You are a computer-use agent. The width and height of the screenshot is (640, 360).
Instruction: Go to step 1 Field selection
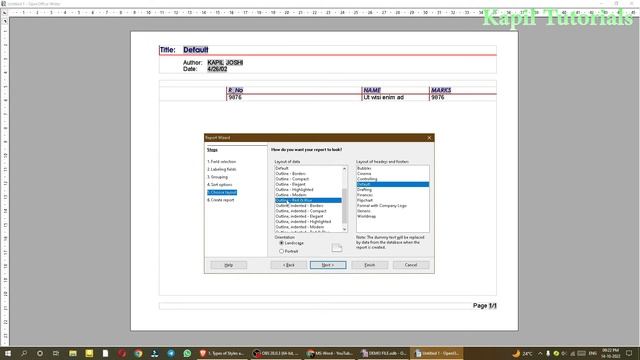point(221,162)
